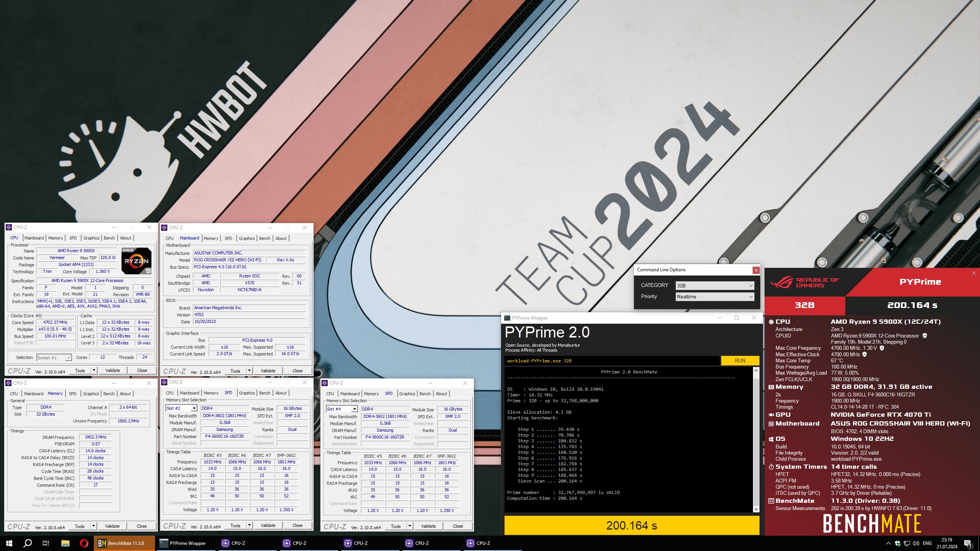980x551 pixels.
Task: Switch to Bench tab in CPU-Z CPU window
Action: tap(109, 238)
